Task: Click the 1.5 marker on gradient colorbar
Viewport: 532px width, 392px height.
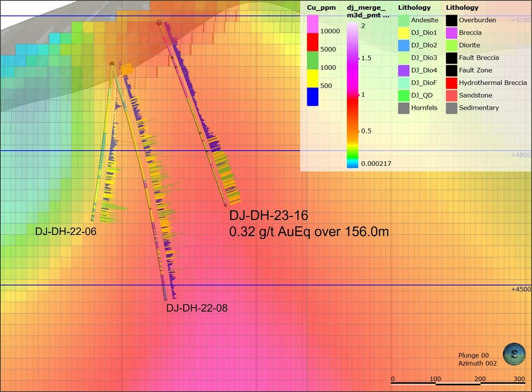Action: pos(359,58)
